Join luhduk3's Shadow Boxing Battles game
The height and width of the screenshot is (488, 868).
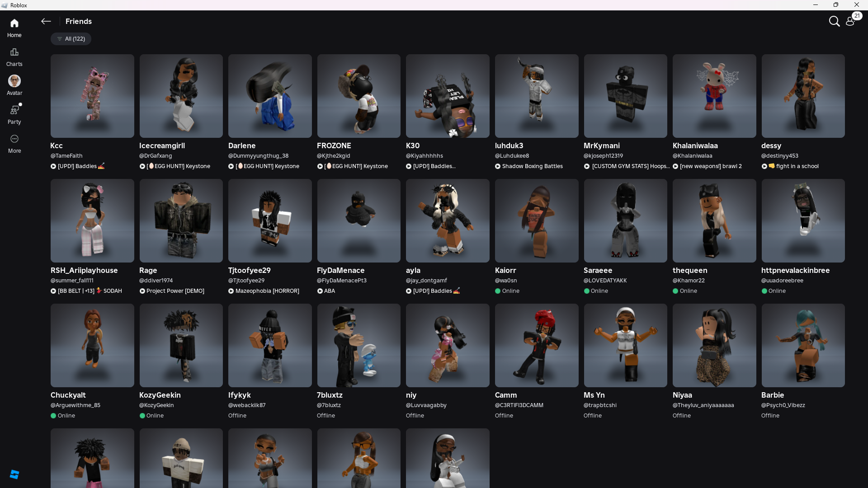pos(532,166)
